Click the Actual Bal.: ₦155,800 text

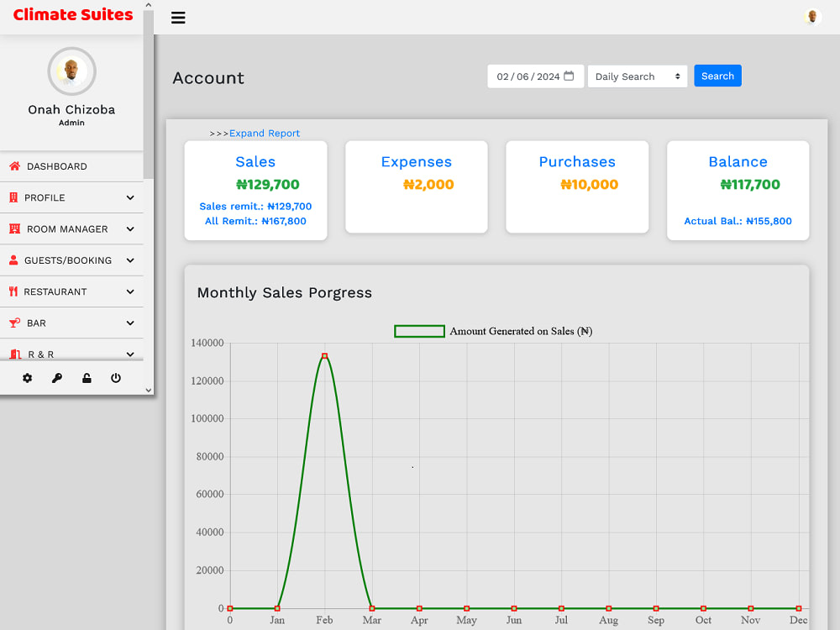[x=738, y=221]
